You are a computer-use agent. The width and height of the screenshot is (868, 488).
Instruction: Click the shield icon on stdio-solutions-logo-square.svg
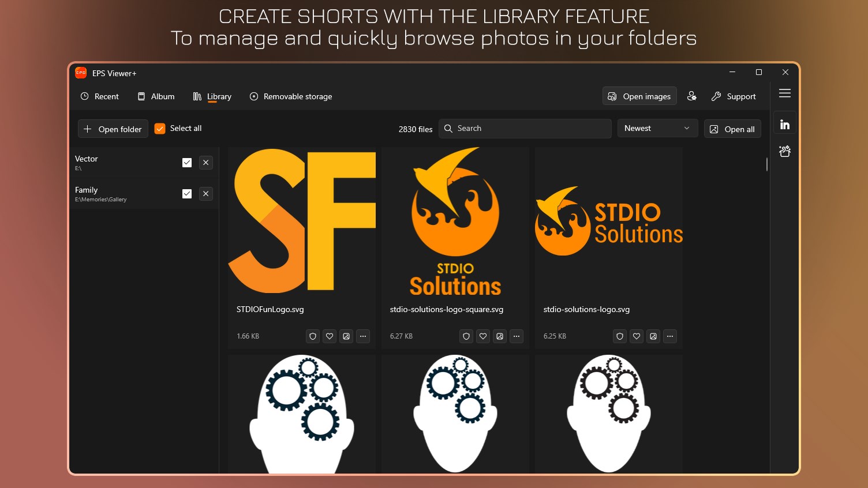(466, 336)
